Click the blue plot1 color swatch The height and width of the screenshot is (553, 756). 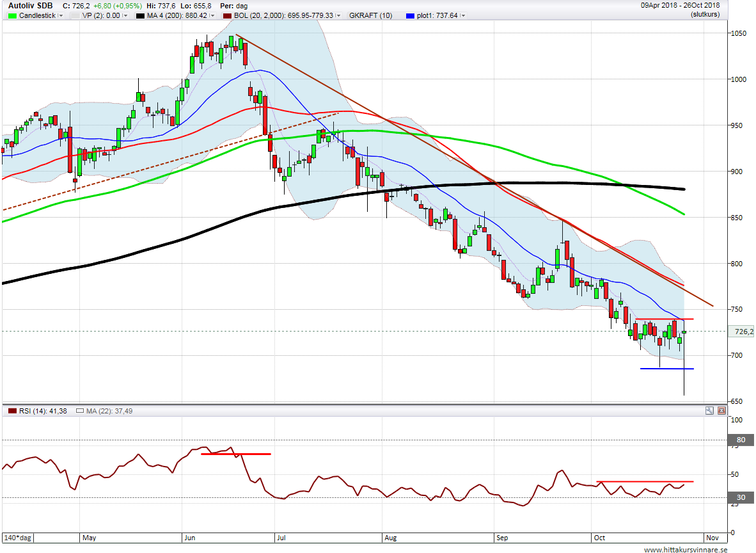pyautogui.click(x=411, y=15)
